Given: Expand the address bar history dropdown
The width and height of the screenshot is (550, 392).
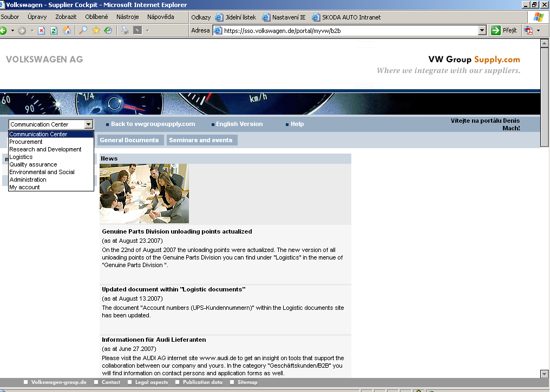Looking at the screenshot, I should (x=482, y=30).
